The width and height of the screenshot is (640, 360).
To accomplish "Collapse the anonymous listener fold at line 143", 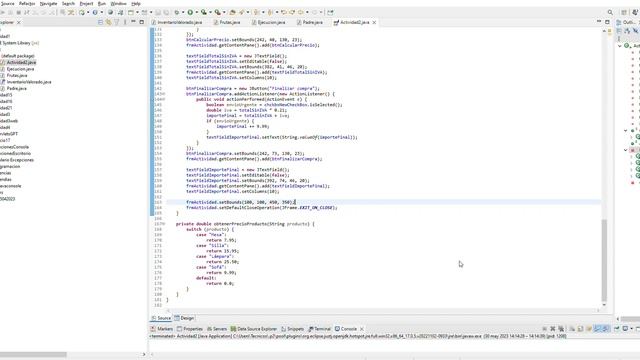I will 164,94.
